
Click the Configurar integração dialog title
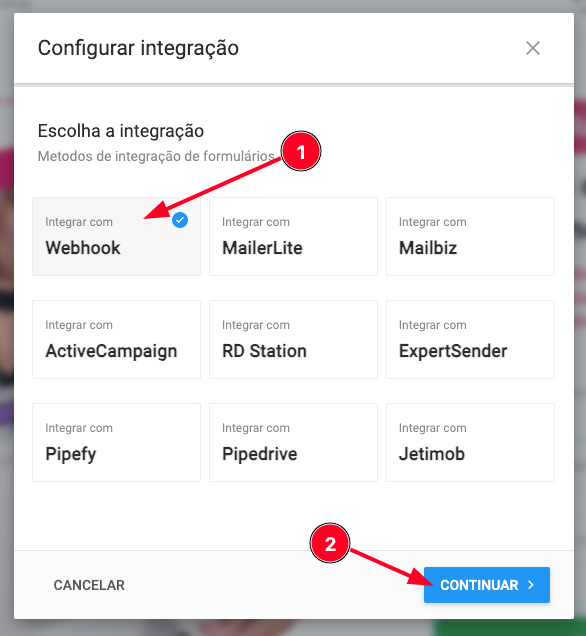[x=138, y=48]
